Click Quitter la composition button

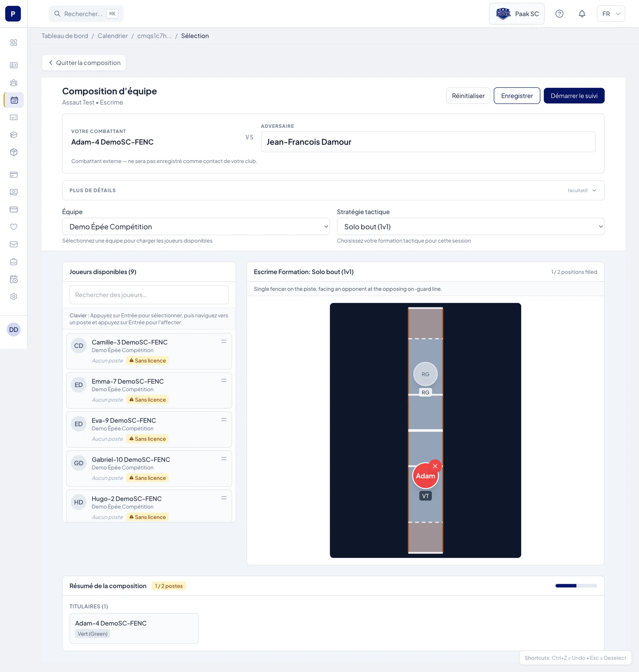point(84,63)
